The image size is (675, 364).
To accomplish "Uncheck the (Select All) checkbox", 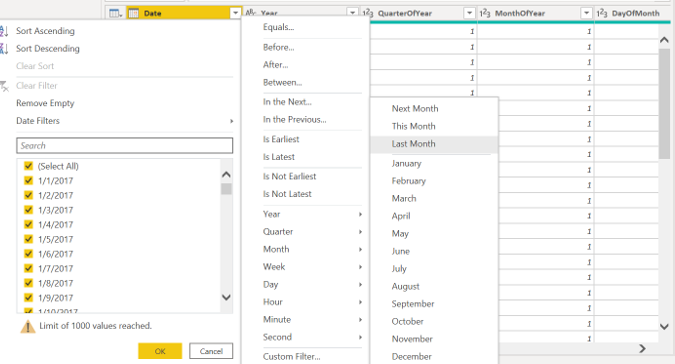I will [28, 166].
